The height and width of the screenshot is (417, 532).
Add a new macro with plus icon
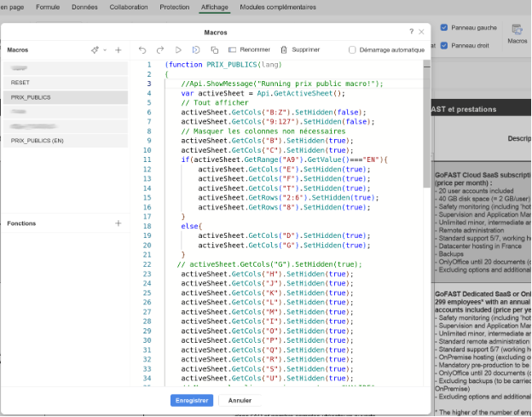119,50
